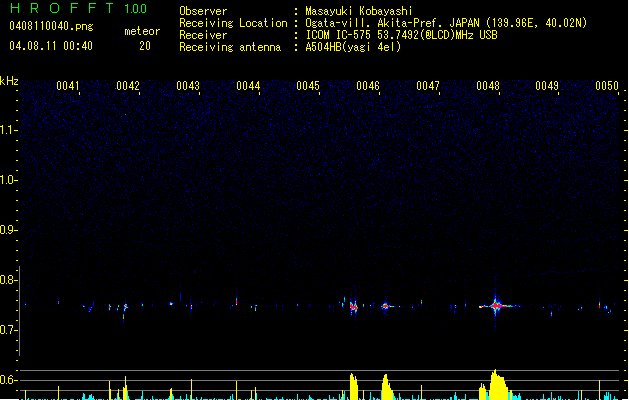Viewport: 629px width, 400px height.
Task: Click the HROFFT 1.0.0 title text
Action: click(x=78, y=8)
